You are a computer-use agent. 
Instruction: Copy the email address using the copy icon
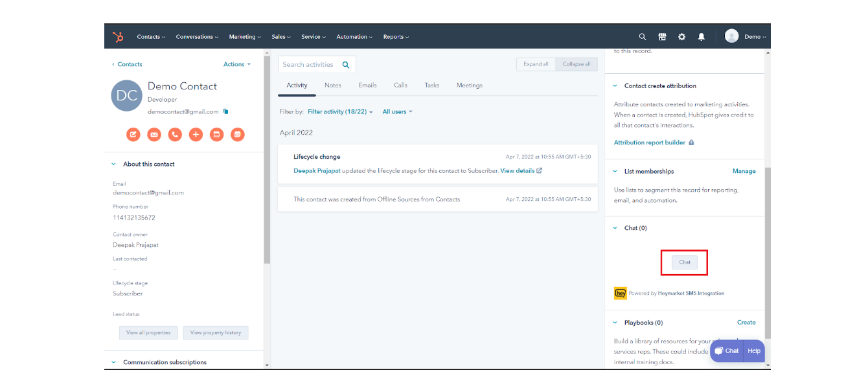(x=225, y=111)
